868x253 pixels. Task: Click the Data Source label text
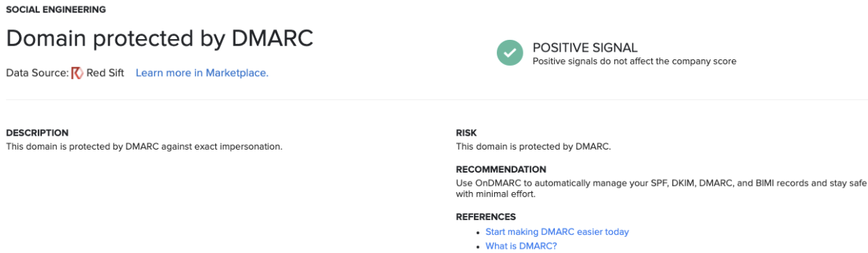37,73
